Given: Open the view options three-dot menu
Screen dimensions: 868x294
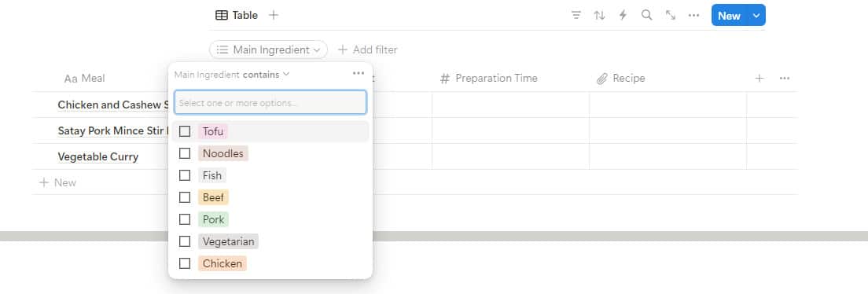Looking at the screenshot, I should coord(693,16).
